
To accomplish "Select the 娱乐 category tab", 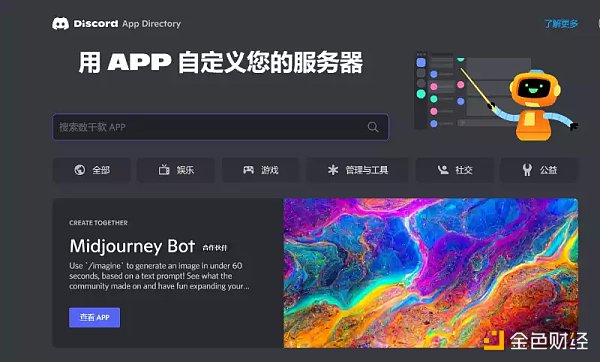I will pyautogui.click(x=176, y=170).
